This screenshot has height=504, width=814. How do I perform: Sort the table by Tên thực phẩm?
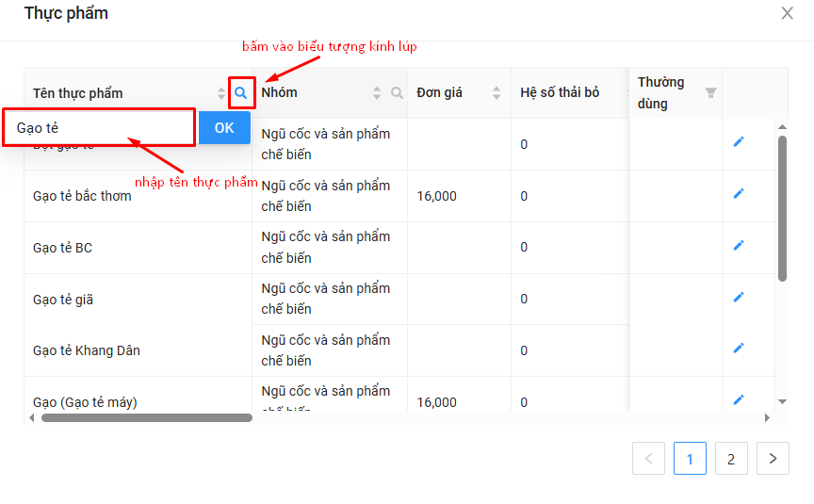click(220, 93)
